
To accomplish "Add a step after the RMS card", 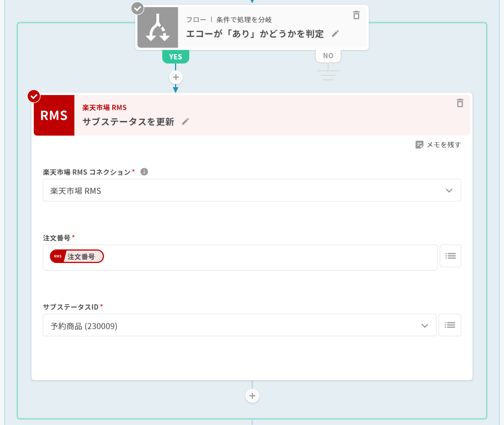I will [x=252, y=396].
